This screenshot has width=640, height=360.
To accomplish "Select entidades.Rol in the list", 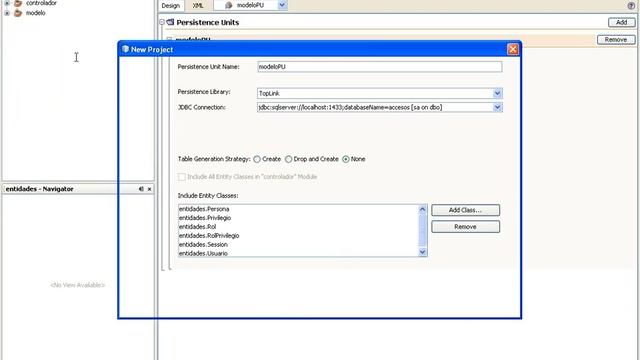I will (299, 227).
